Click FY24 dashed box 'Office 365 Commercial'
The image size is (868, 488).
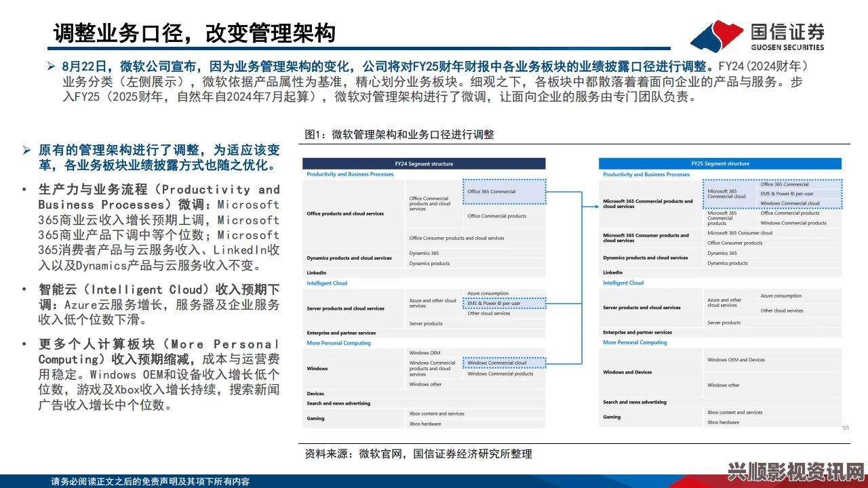505,192
